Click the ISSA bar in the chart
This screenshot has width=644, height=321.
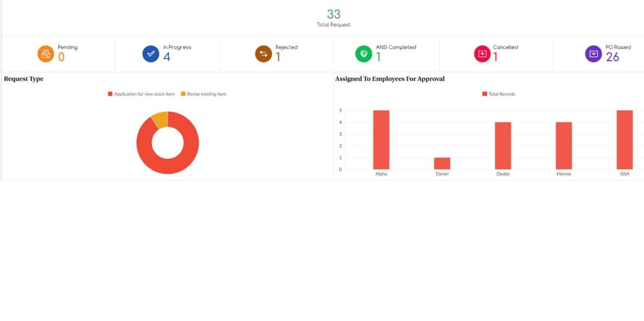625,140
